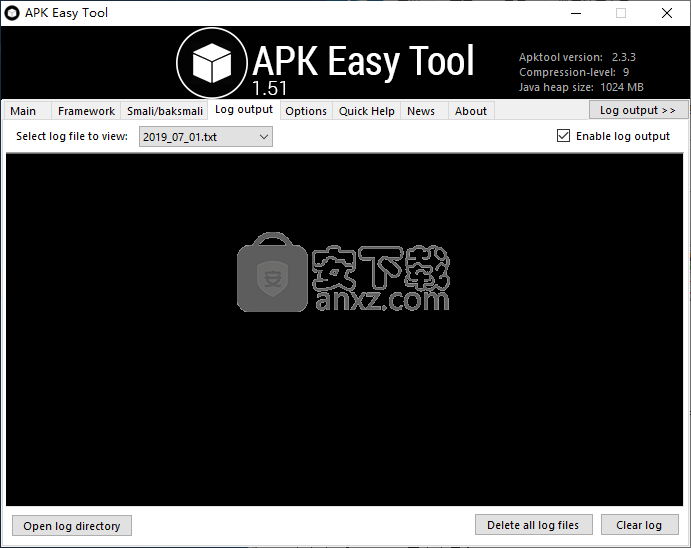The width and height of the screenshot is (691, 548).
Task: Click the Compression-level: 9 text
Action: point(574,72)
